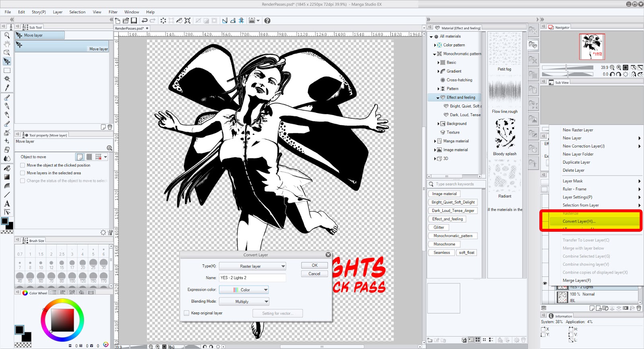Click the Help question mark icon

pos(267,21)
